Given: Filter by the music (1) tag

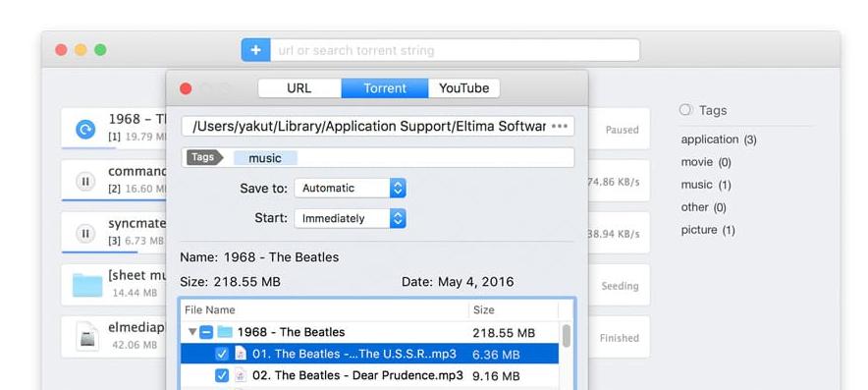Looking at the screenshot, I should [706, 185].
